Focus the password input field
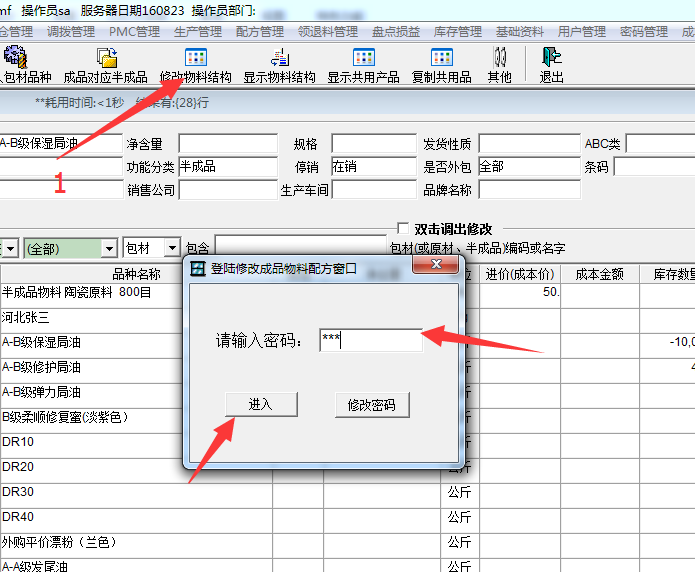The image size is (695, 572). click(x=371, y=341)
